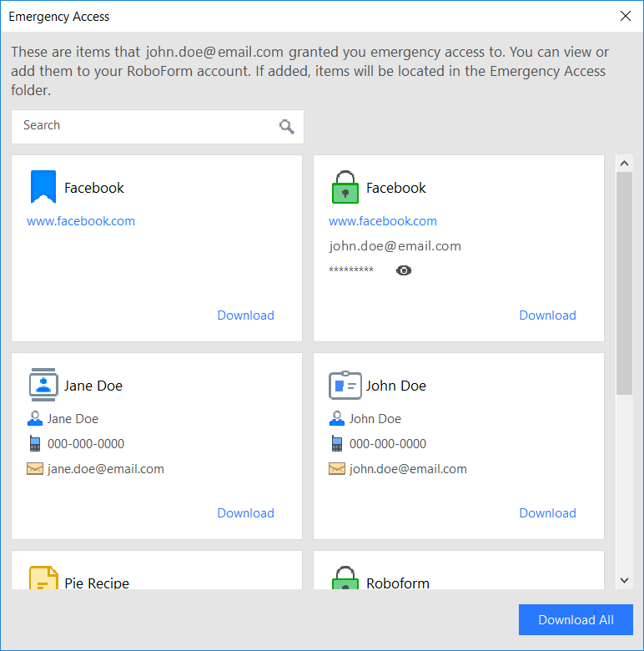Click into the Search field

click(x=158, y=127)
